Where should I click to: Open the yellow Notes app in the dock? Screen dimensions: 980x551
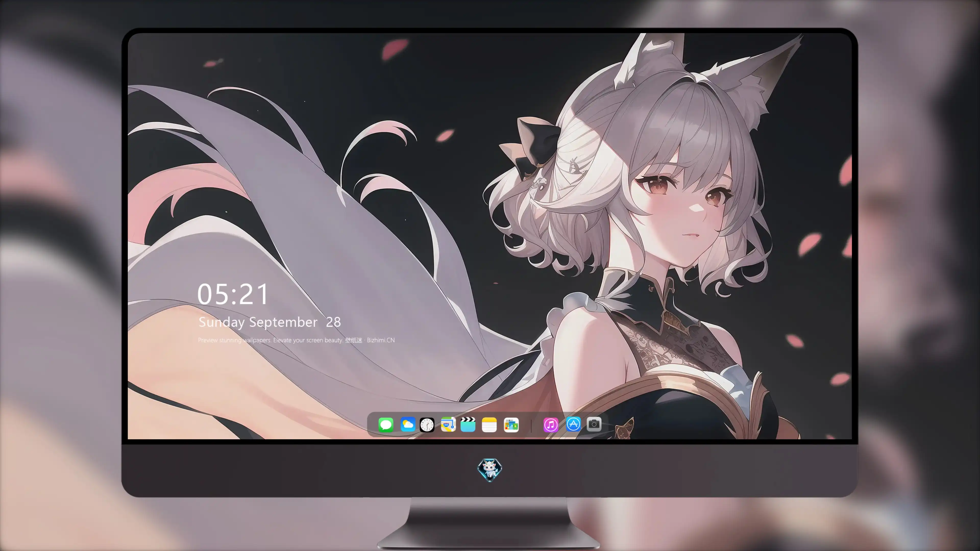[x=489, y=424]
